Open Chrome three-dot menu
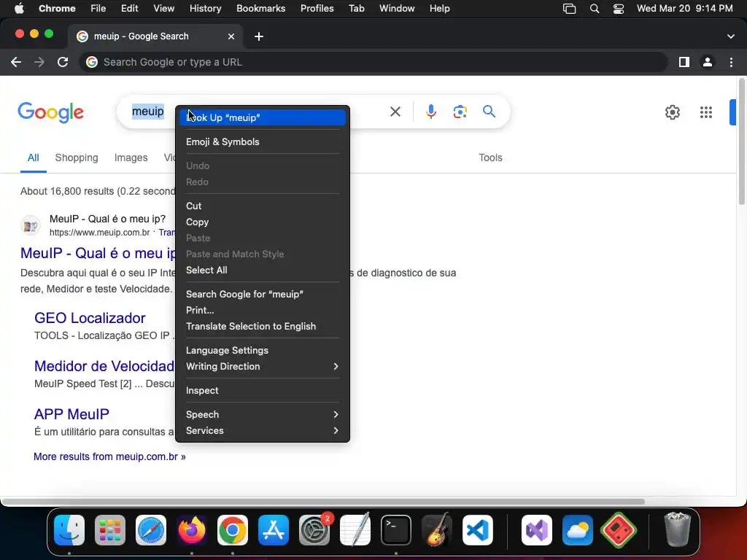The height and width of the screenshot is (560, 747). coord(731,62)
